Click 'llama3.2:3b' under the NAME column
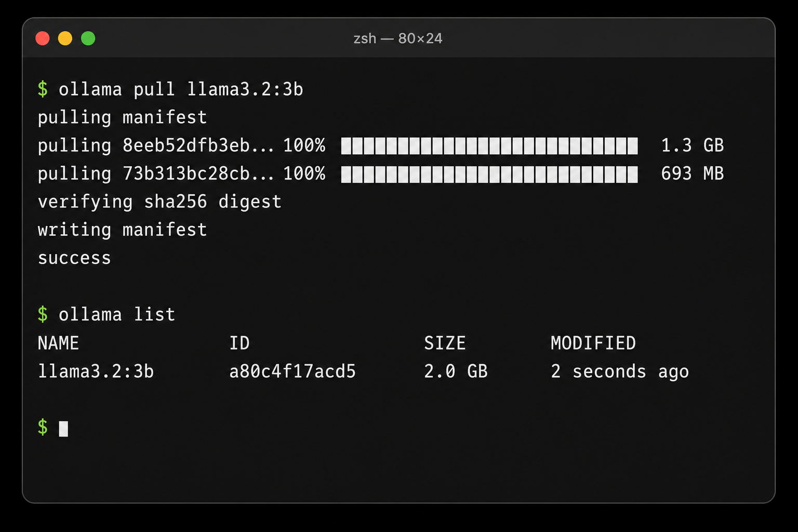The width and height of the screenshot is (798, 532). [96, 371]
